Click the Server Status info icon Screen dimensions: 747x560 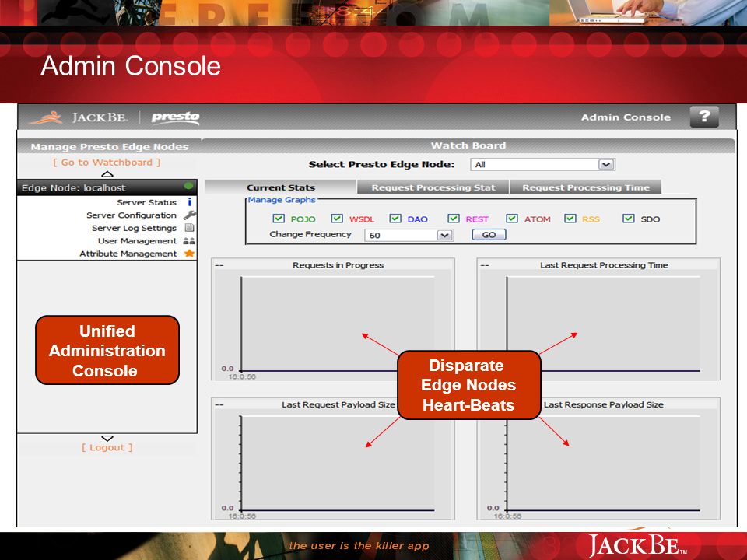[x=190, y=202]
